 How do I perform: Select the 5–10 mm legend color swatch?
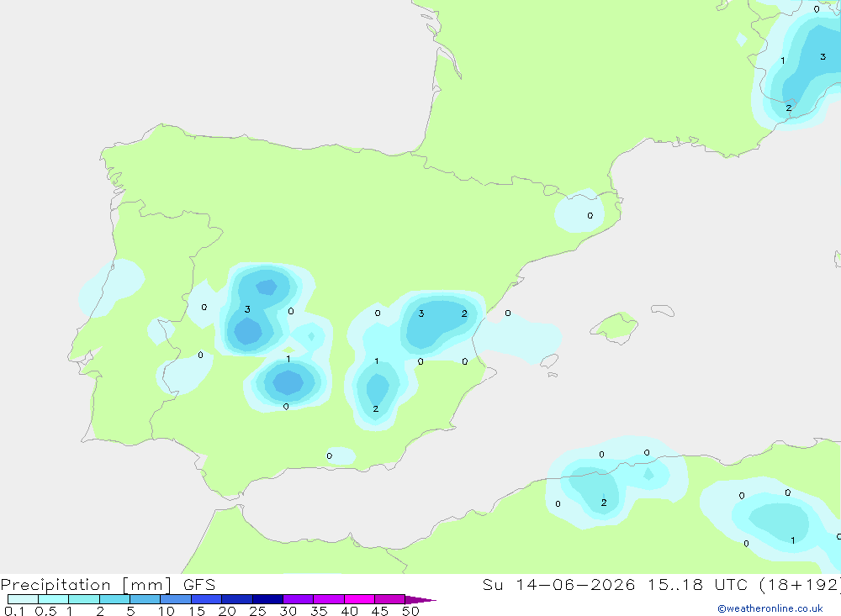pyautogui.click(x=145, y=599)
